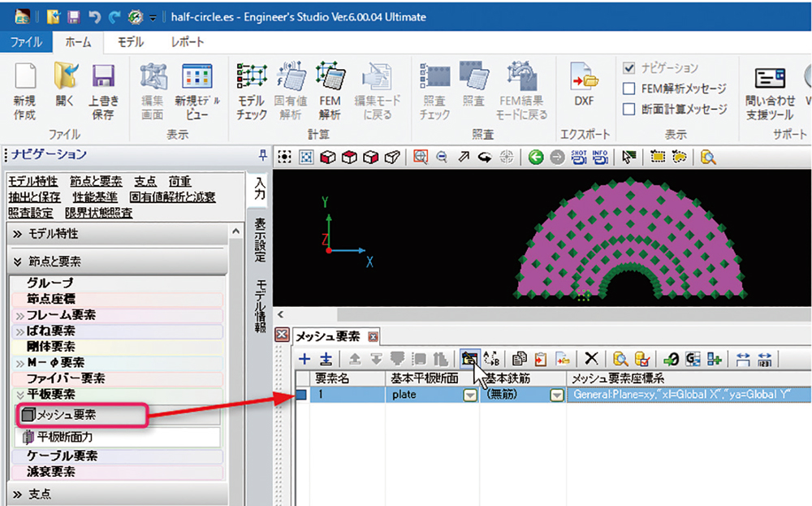Expand ばね要素 tree item

tap(19, 331)
